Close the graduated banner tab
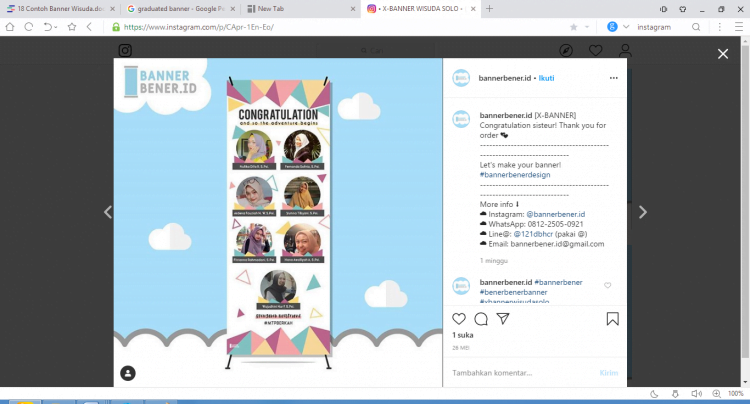 pos(233,9)
